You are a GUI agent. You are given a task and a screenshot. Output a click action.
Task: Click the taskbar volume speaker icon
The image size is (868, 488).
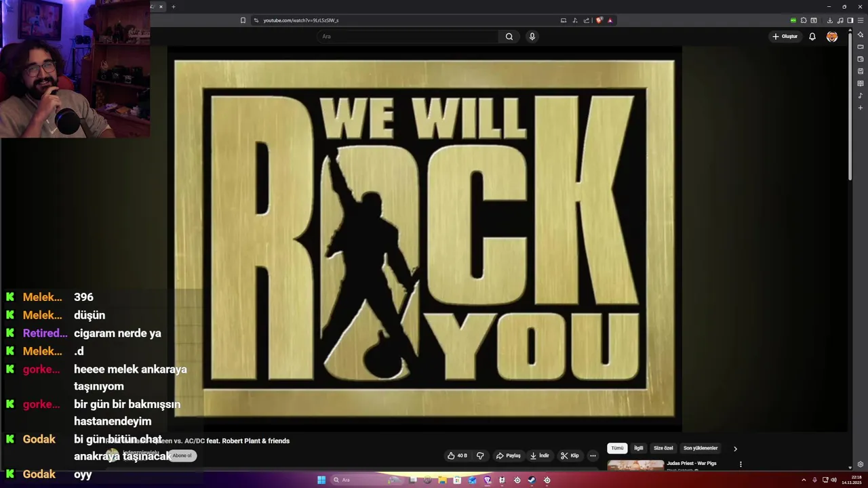point(833,480)
